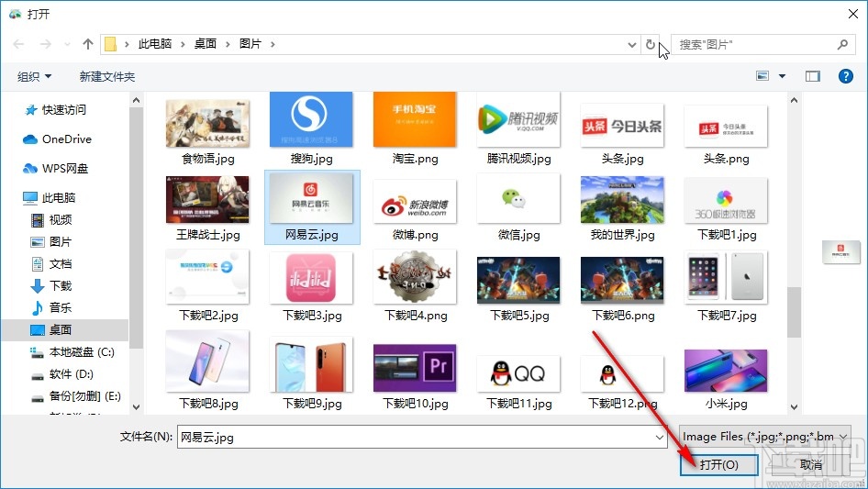The height and width of the screenshot is (489, 868).
Task: Open the 下载 folder in sidebar
Action: pos(51,285)
